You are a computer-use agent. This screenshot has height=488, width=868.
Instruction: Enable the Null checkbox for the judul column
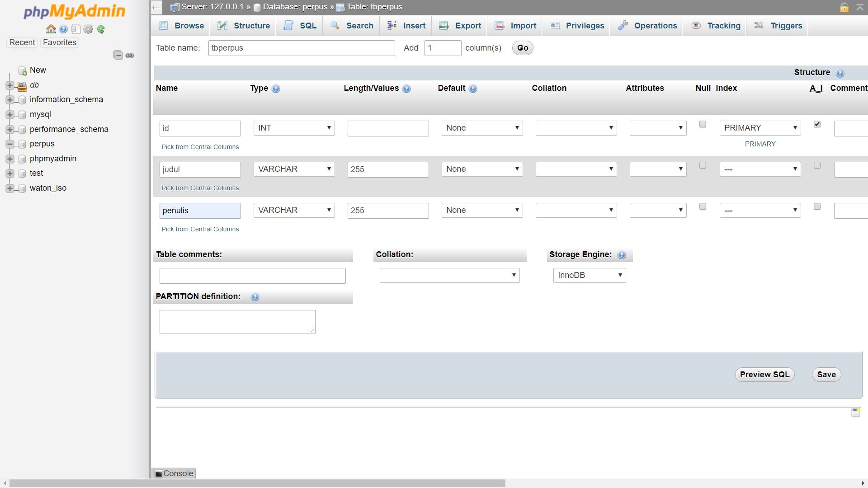pos(703,165)
